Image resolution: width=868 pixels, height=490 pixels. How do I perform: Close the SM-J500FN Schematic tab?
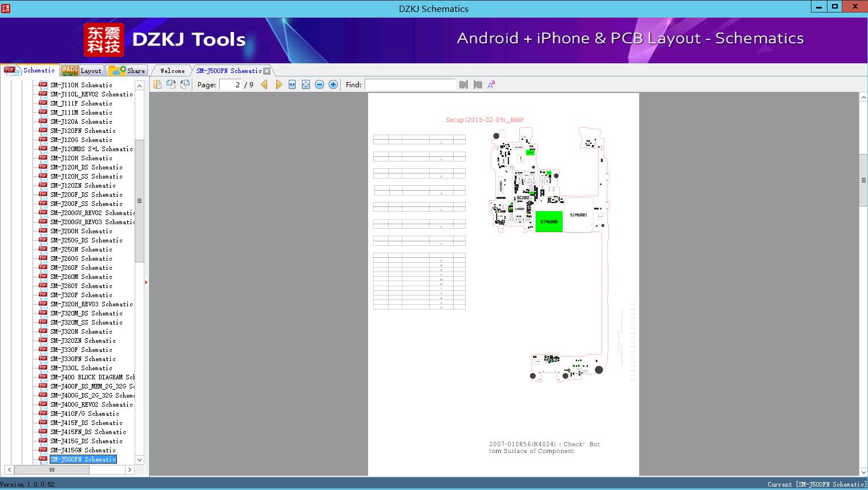pyautogui.click(x=267, y=71)
